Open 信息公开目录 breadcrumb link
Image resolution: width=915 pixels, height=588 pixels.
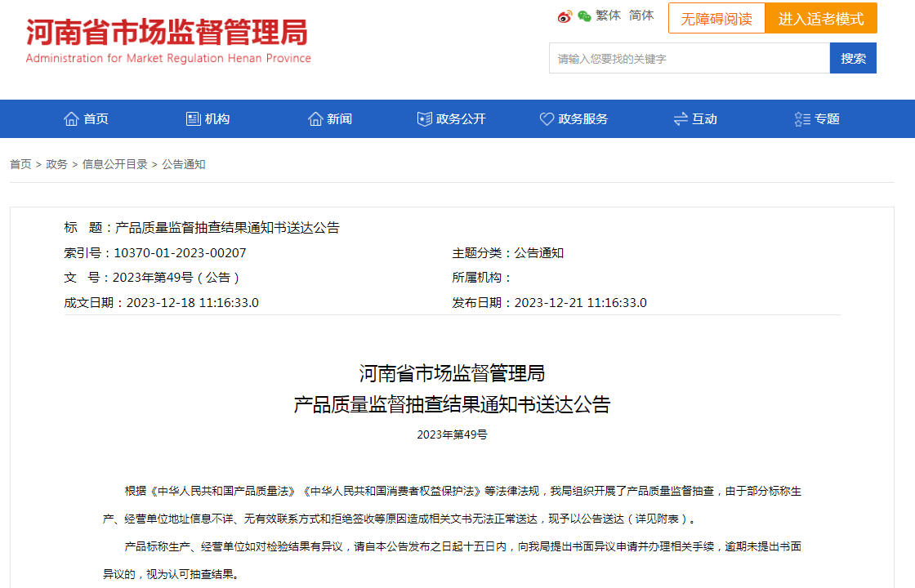click(x=114, y=164)
